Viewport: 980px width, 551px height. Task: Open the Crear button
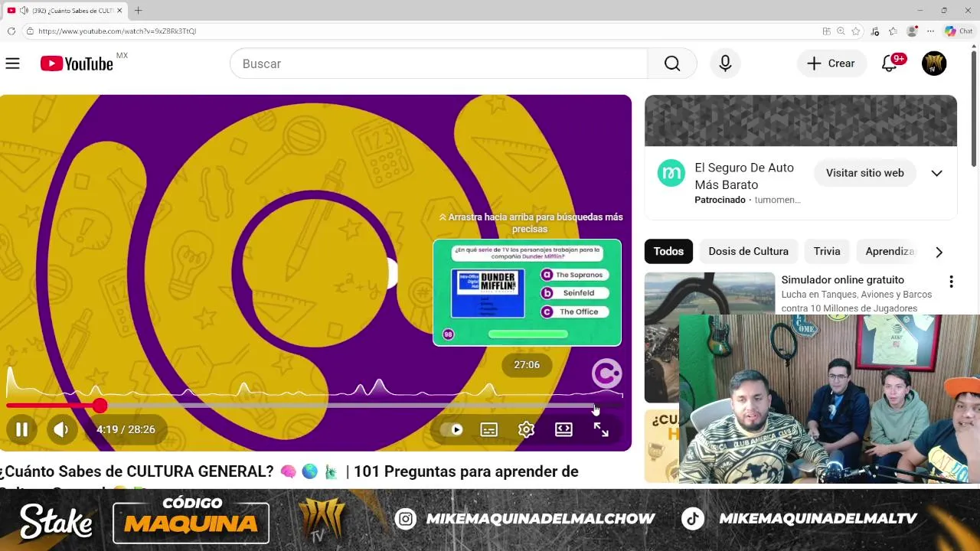[831, 64]
